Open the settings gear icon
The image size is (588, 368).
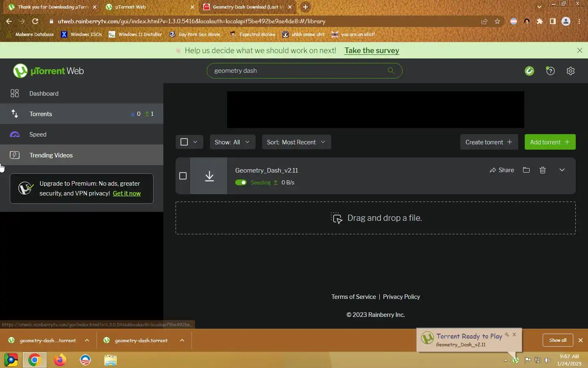[571, 71]
